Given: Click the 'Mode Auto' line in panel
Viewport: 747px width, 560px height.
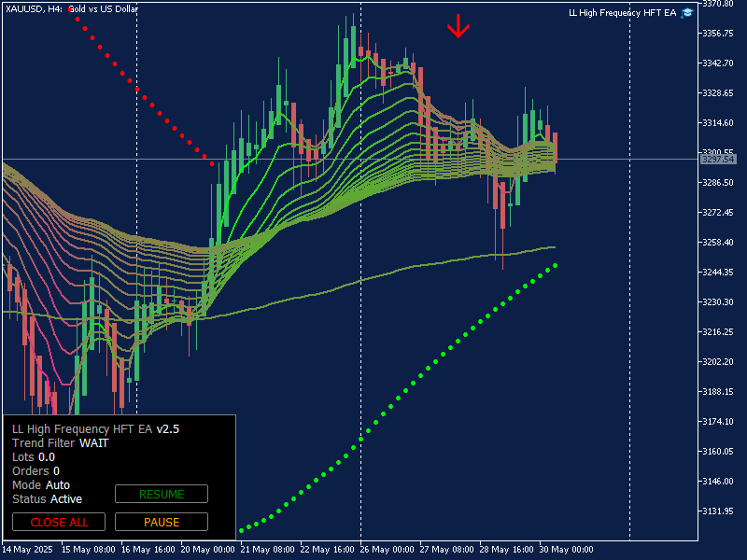Looking at the screenshot, I should [x=41, y=484].
